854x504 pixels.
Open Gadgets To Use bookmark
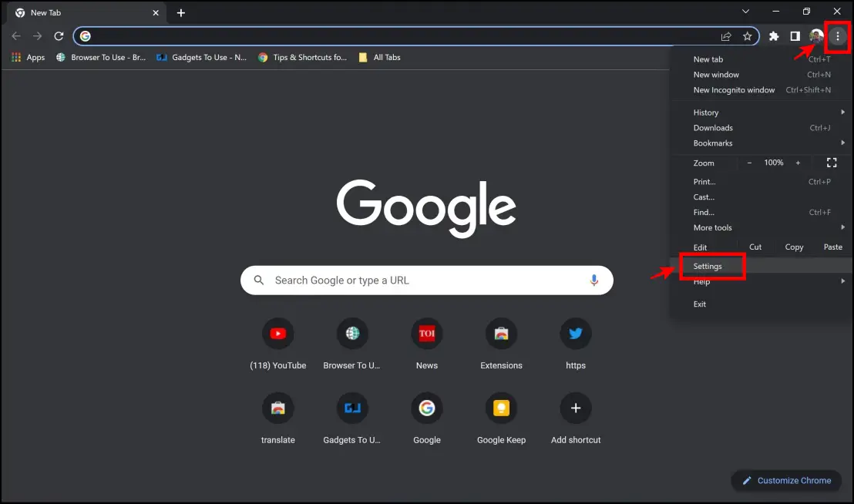coord(201,57)
